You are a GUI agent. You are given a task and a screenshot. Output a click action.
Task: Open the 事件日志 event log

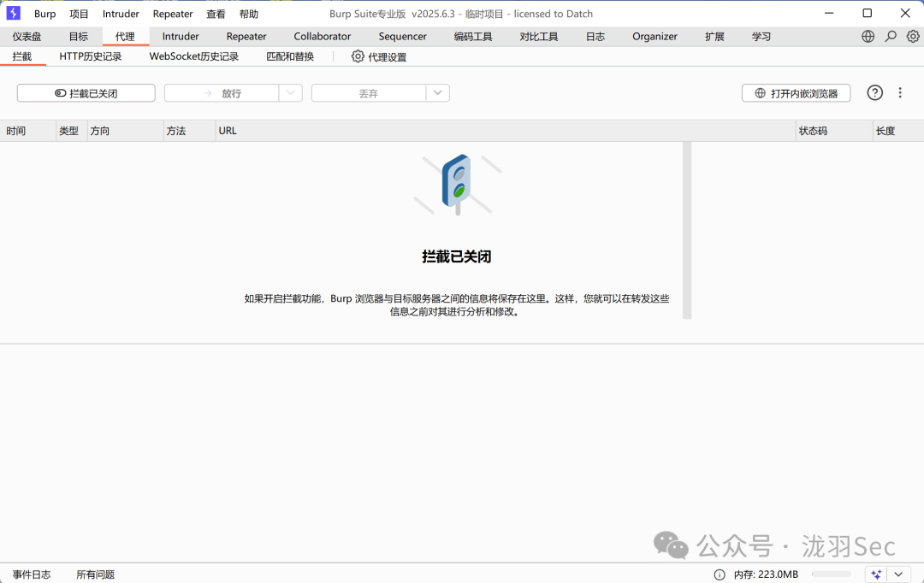(x=32, y=574)
